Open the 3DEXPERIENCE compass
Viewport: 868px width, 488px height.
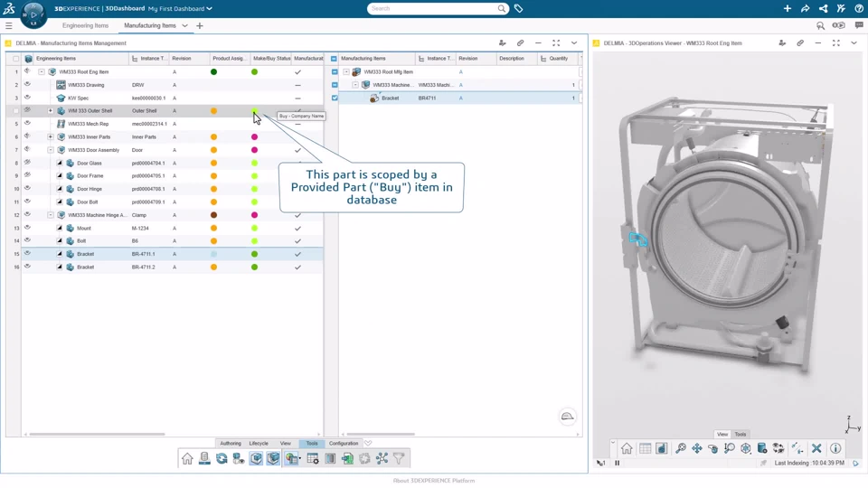(x=33, y=15)
